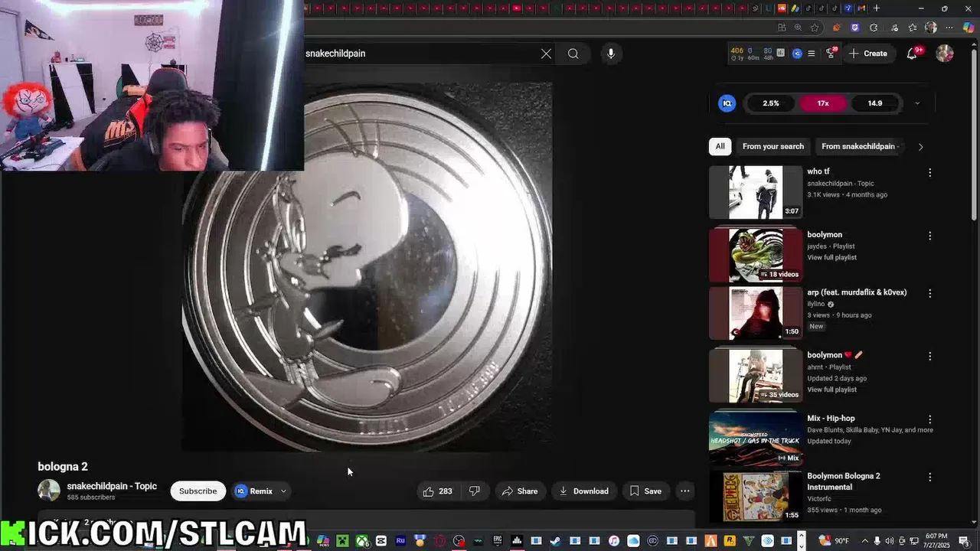This screenshot has height=551, width=980.
Task: Clear the snakechildpain search text
Action: [546, 54]
